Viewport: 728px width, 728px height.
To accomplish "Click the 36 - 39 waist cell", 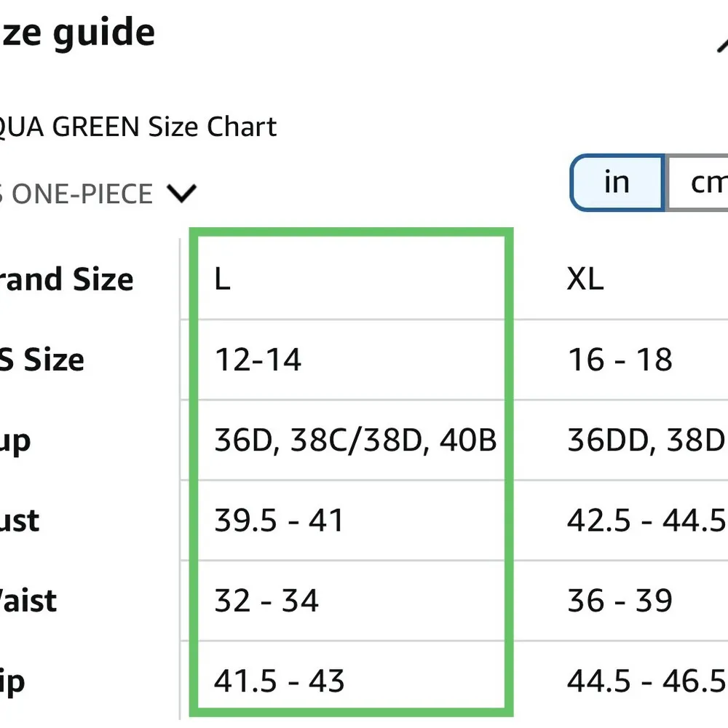I will (x=620, y=601).
